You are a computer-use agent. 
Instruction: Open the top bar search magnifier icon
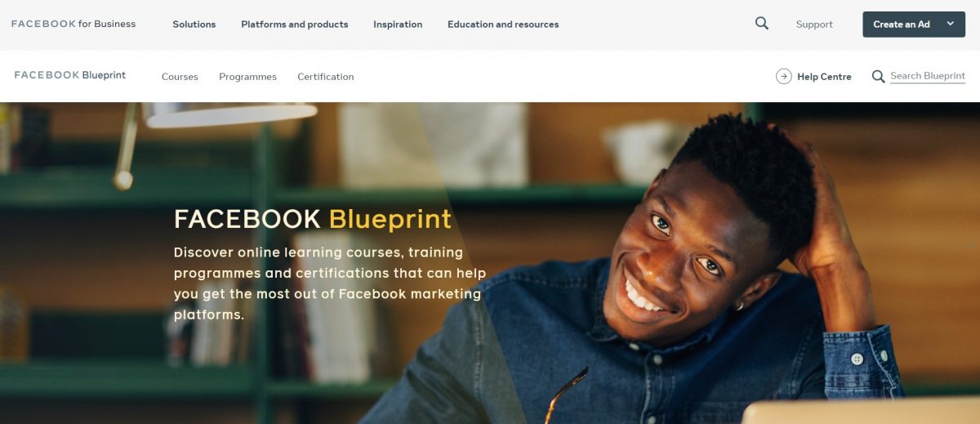click(762, 24)
